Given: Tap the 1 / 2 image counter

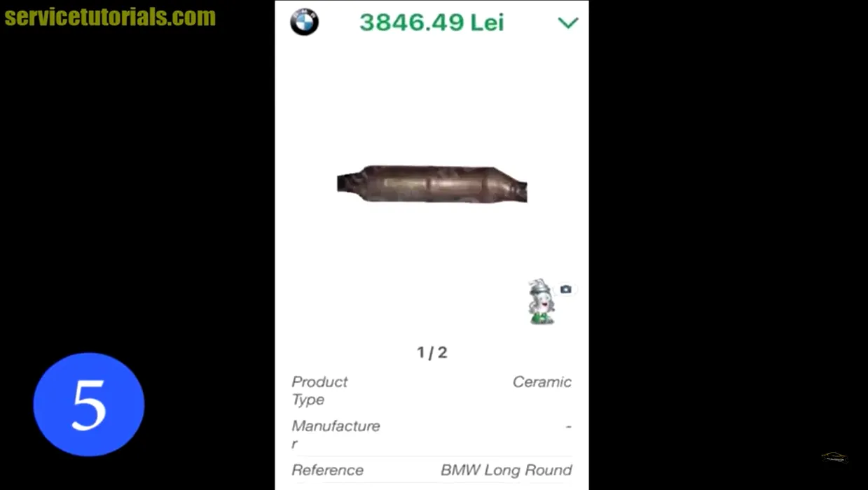Looking at the screenshot, I should tap(432, 352).
